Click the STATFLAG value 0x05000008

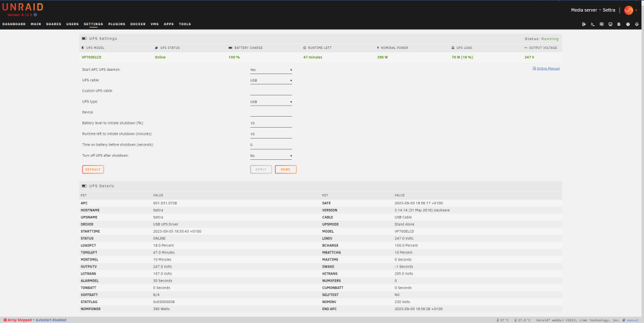[x=164, y=302]
